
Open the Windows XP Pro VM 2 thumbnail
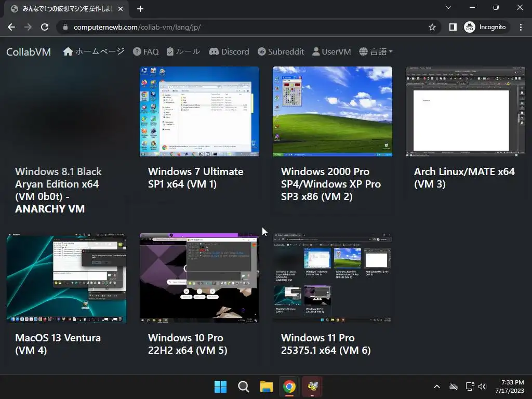point(332,112)
